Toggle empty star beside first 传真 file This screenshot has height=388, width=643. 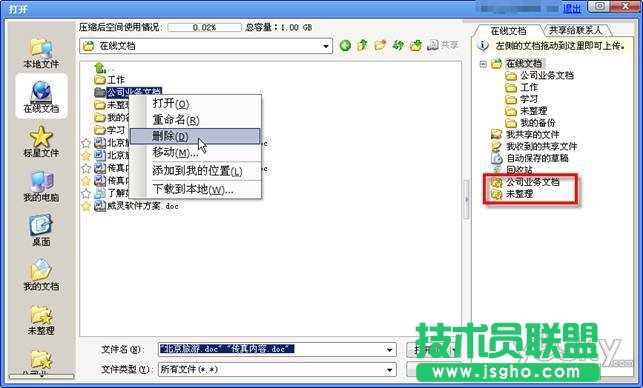86,168
